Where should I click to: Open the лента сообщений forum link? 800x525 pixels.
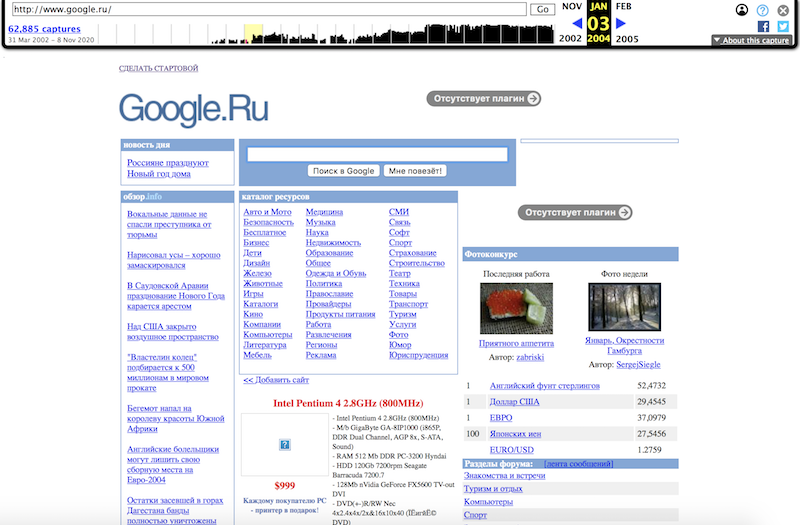[579, 464]
